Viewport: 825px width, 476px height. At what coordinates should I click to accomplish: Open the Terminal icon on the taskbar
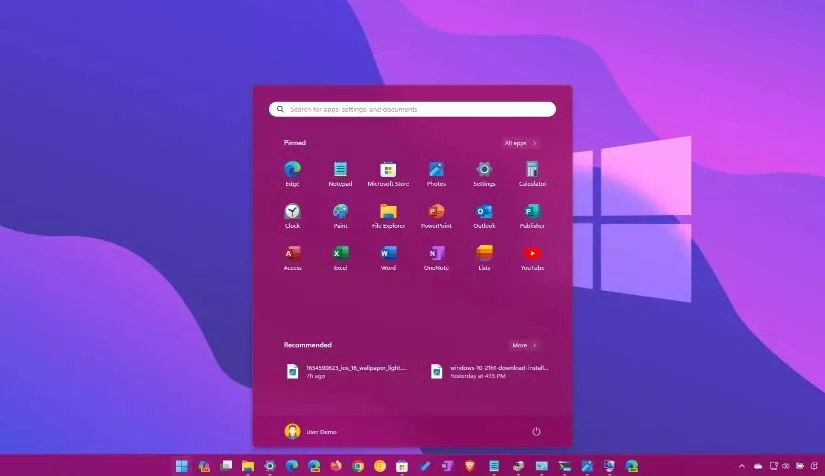point(565,466)
